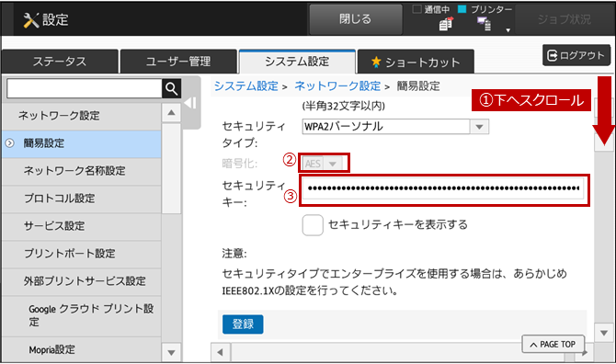This screenshot has height=364, width=616.
Task: Follow the システム設定 breadcrumb link
Action: pos(245,86)
